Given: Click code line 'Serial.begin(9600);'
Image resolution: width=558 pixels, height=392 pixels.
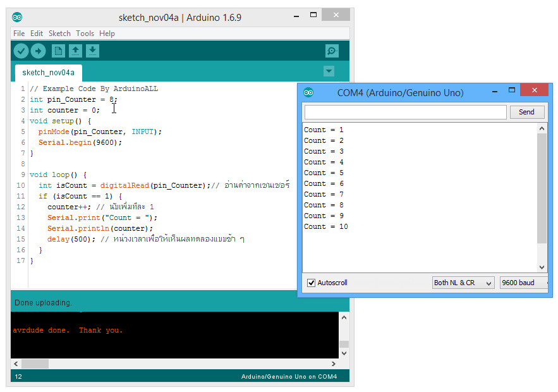Looking at the screenshot, I should click(80, 142).
